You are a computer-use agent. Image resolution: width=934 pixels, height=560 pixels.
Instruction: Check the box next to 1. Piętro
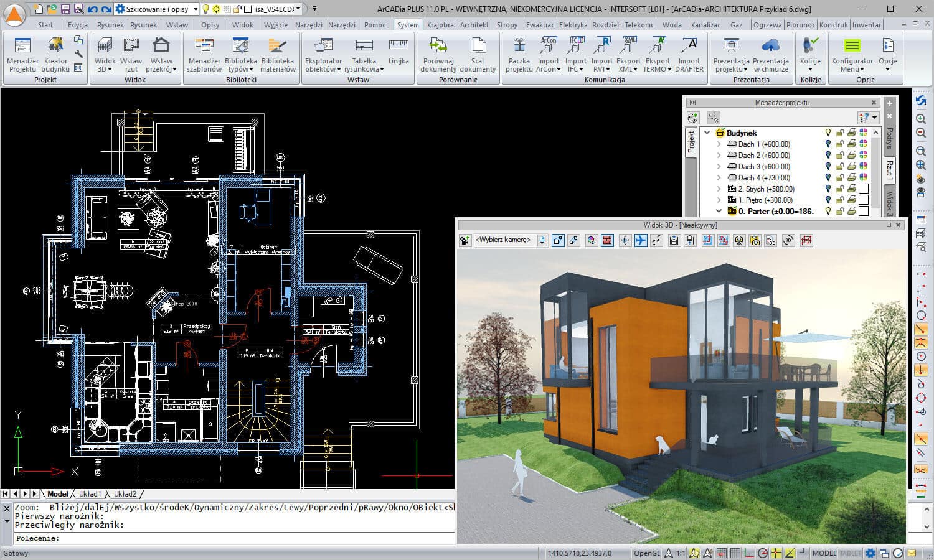coord(863,200)
